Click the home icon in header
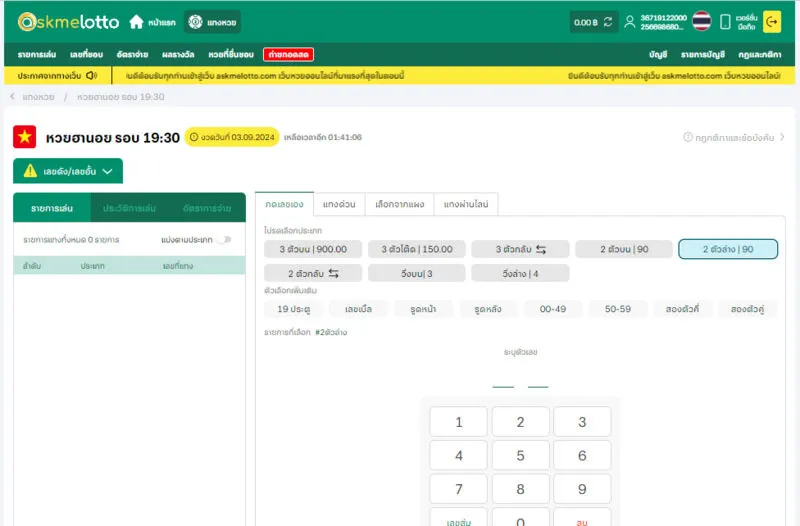The image size is (800, 526). [x=136, y=22]
